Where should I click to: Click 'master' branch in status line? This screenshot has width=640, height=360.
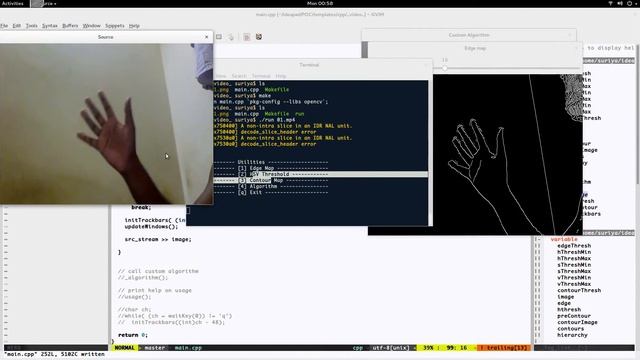point(155,348)
